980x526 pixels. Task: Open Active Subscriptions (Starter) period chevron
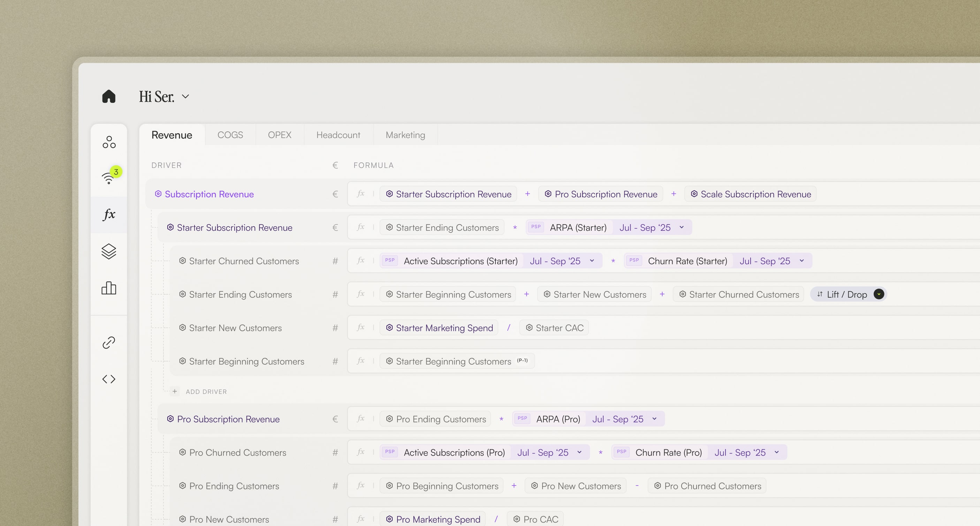592,261
